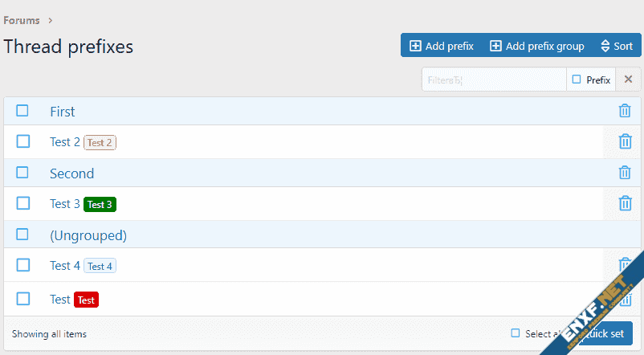Enable the Prefix filter checkbox
This screenshot has width=644, height=355.
[x=577, y=80]
